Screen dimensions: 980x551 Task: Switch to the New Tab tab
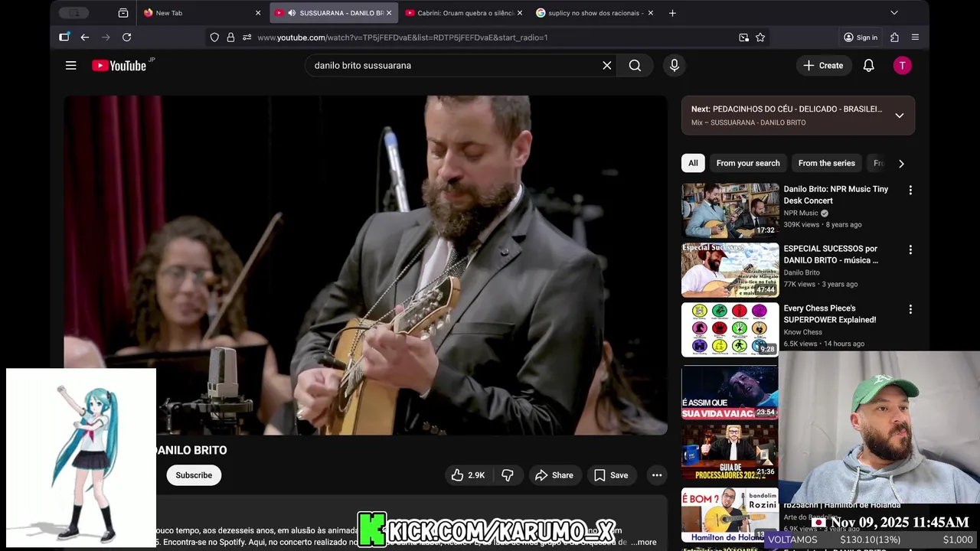coord(202,13)
